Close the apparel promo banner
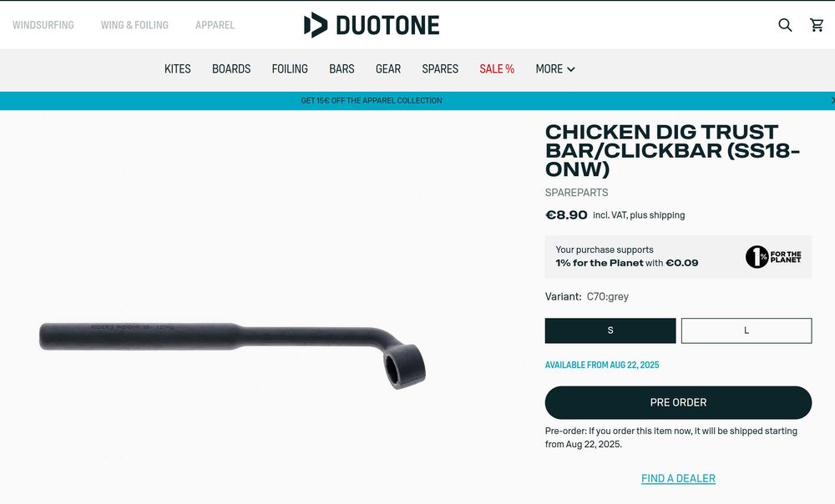This screenshot has height=504, width=835. tap(832, 101)
